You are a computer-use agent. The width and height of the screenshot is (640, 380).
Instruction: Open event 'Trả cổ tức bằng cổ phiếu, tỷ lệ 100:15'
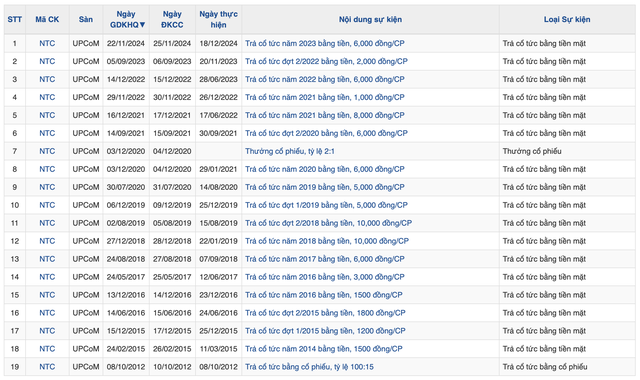coord(309,367)
